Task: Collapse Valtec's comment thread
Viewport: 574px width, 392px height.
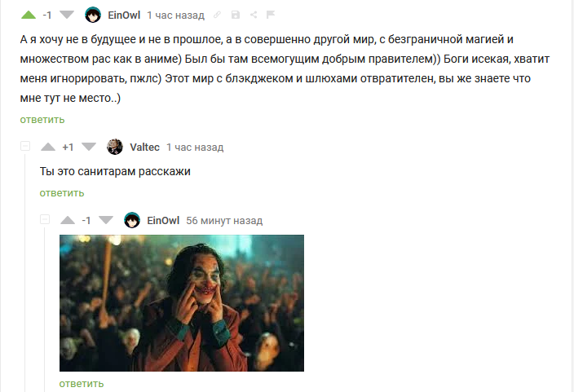Action: coord(25,146)
